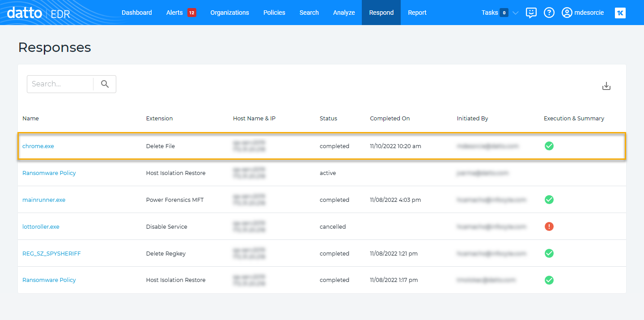
Task: Open the REG_SZ_SPYSHERIFF response link
Action: tap(51, 253)
